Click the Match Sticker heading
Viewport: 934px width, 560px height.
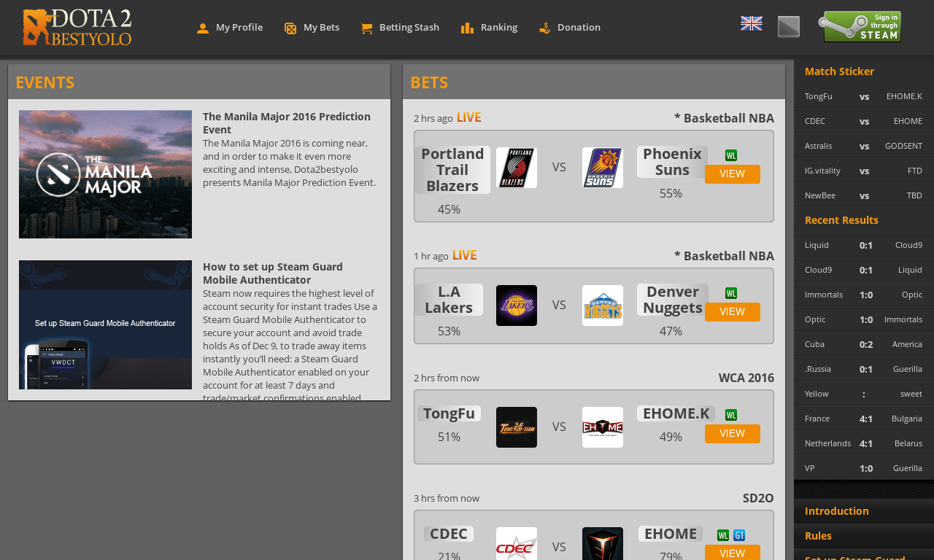[839, 71]
